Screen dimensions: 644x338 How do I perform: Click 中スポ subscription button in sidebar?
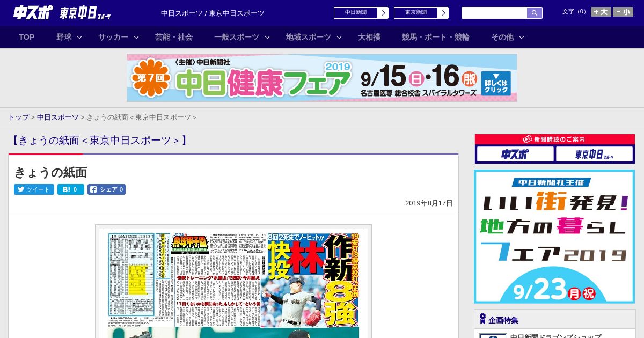pyautogui.click(x=515, y=155)
